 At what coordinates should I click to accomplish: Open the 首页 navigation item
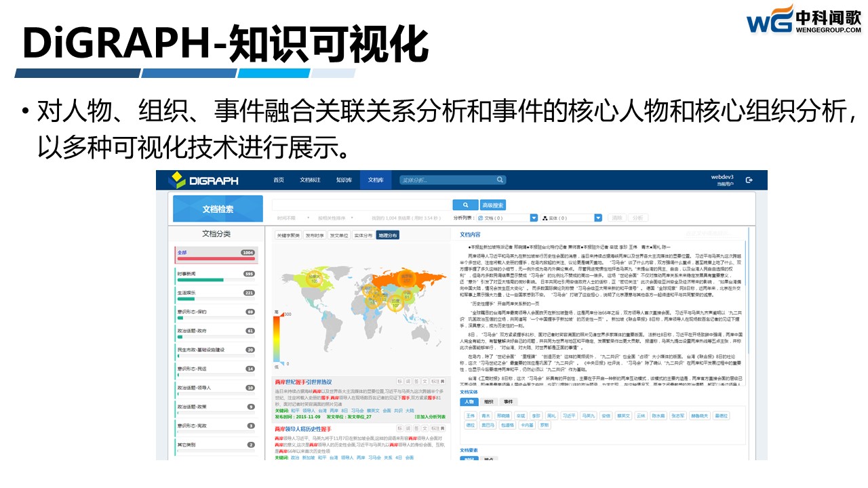[x=279, y=180]
